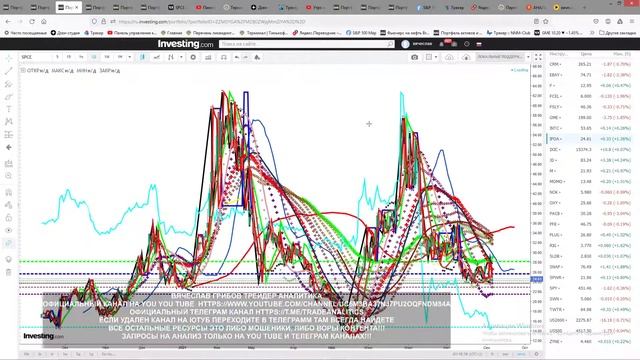Toggle the percent scale button at bottom
Screen dimensions: 640x360
492,354
